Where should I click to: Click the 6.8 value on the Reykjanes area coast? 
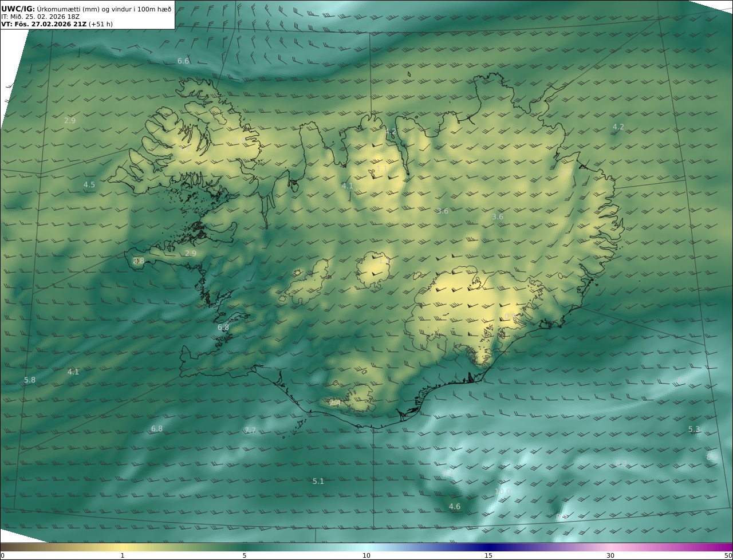pos(223,328)
